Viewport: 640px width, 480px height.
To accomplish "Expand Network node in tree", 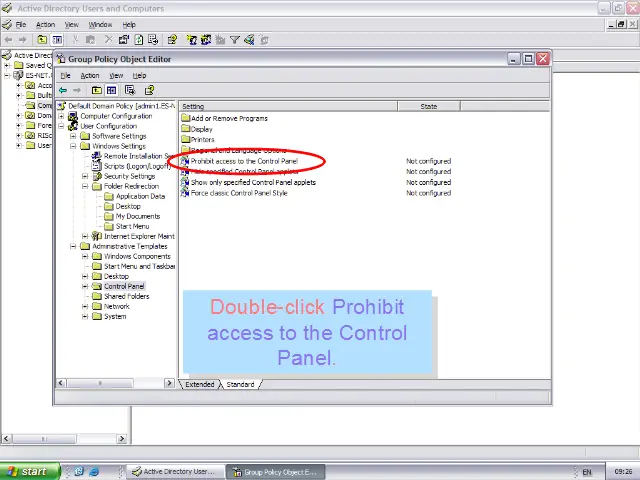I will [x=85, y=306].
